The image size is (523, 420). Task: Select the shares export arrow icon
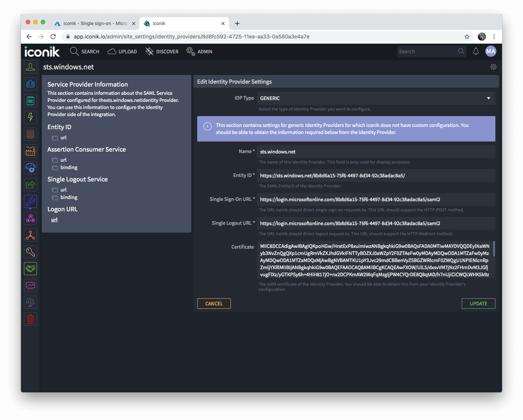[30, 184]
